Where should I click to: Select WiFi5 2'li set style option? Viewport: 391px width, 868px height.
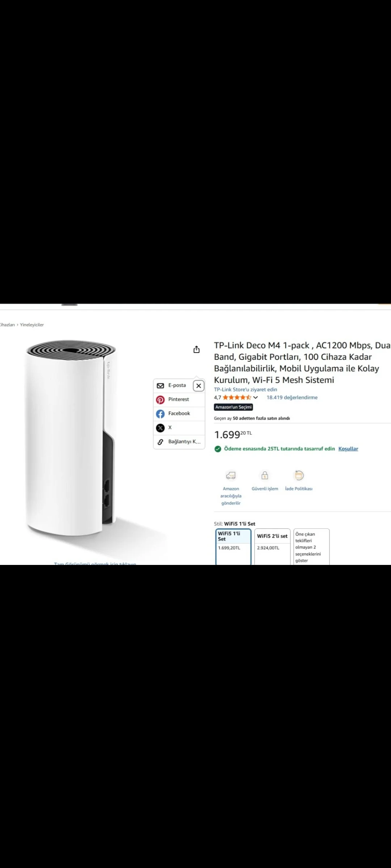pos(272,547)
